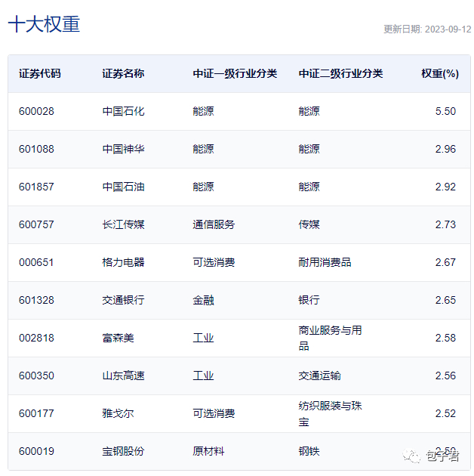
Task: Click the weight value 5.50
Action: pos(445,111)
